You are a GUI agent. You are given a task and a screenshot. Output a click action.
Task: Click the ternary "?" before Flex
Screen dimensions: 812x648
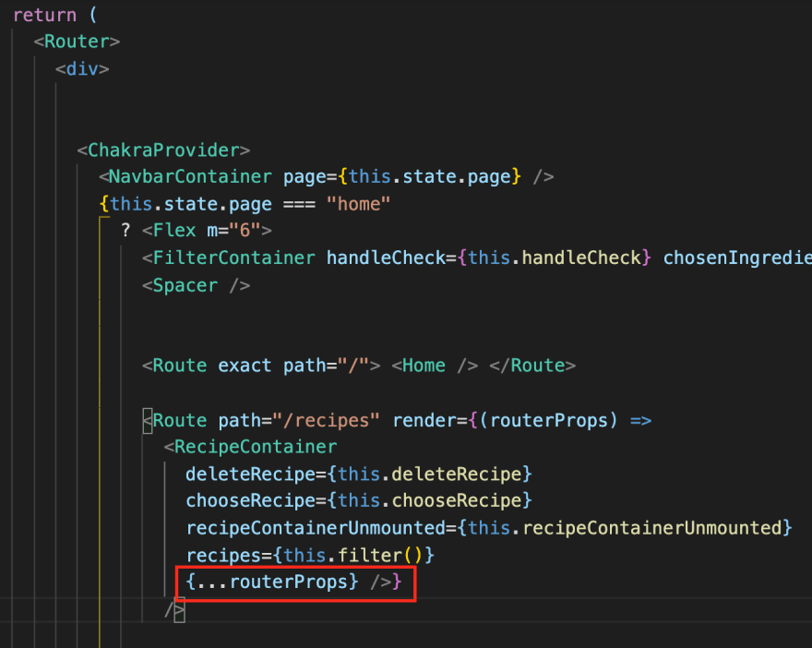pyautogui.click(x=125, y=231)
